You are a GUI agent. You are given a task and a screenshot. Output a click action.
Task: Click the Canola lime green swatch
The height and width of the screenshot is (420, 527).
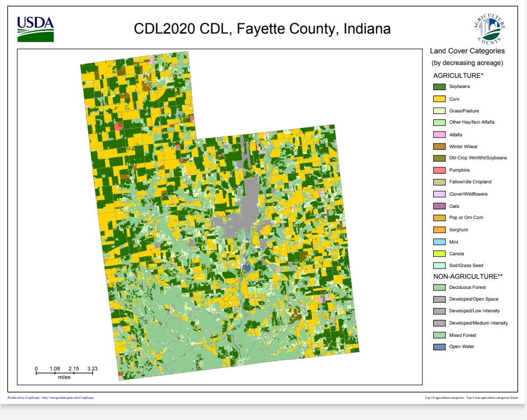click(x=439, y=254)
